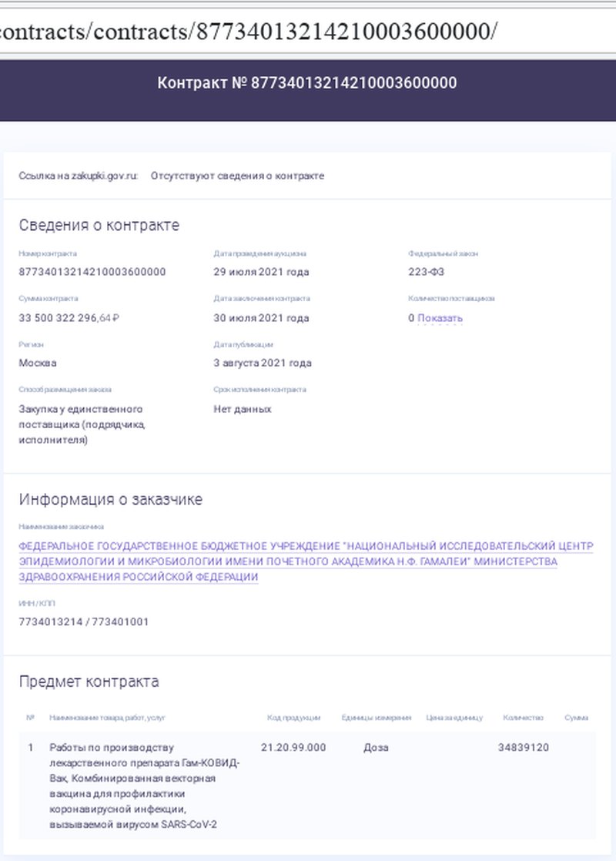616x861 pixels.
Task: Click the contract number heading in banner
Action: click(x=307, y=83)
